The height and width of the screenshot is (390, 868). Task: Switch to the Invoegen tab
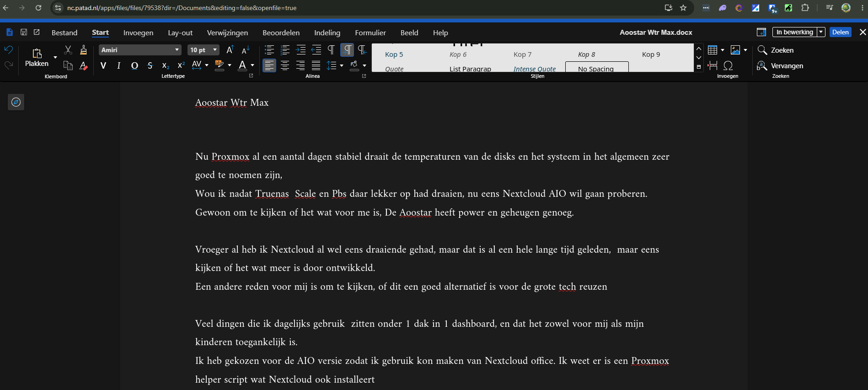pyautogui.click(x=138, y=32)
